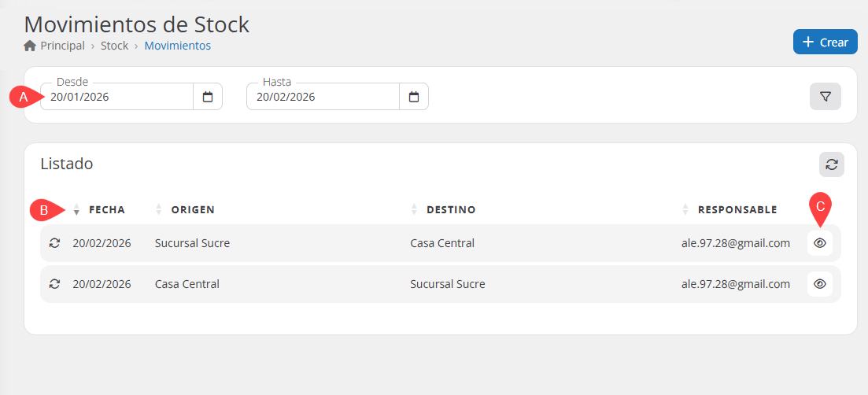The image size is (868, 395).
Task: Sort the table by Destino column
Action: pyautogui.click(x=450, y=209)
